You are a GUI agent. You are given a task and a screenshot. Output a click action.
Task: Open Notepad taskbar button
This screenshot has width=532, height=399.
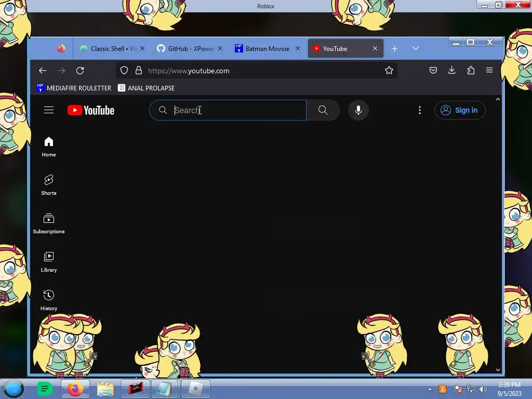pos(166,389)
